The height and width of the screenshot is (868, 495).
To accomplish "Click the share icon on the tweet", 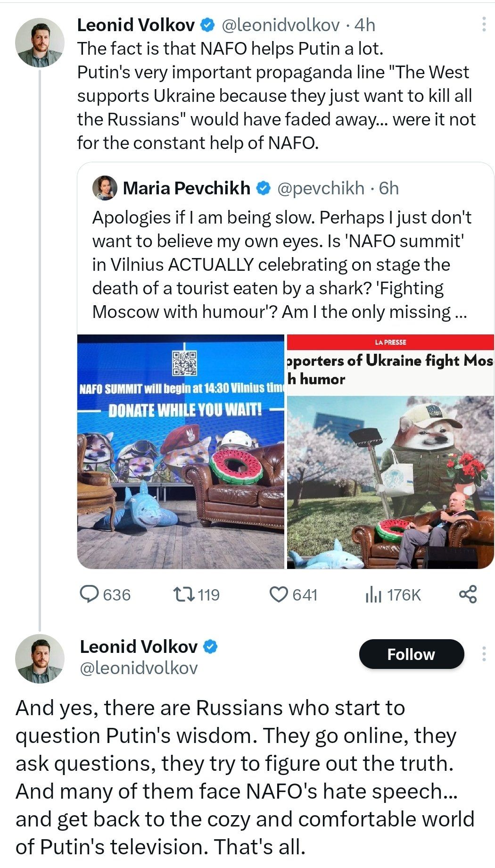I will (468, 594).
